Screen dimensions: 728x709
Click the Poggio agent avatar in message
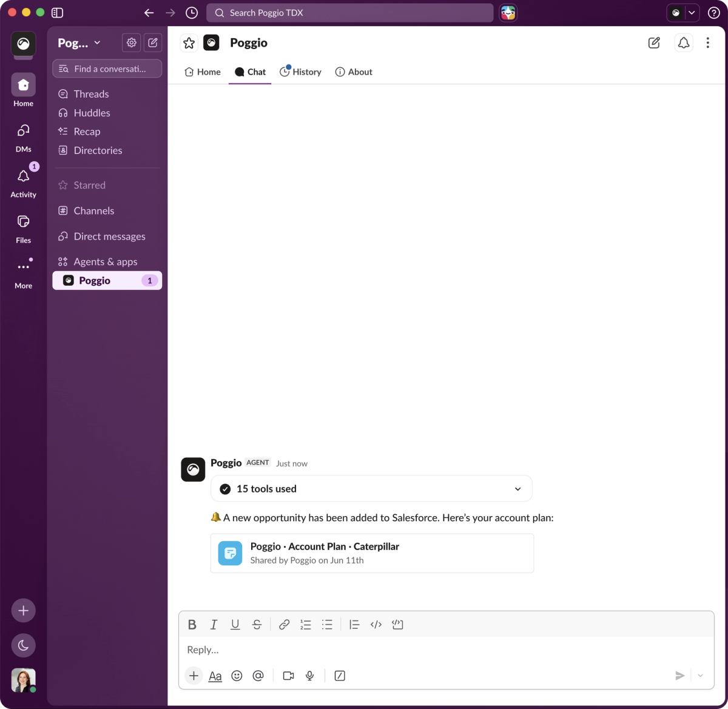click(x=193, y=469)
